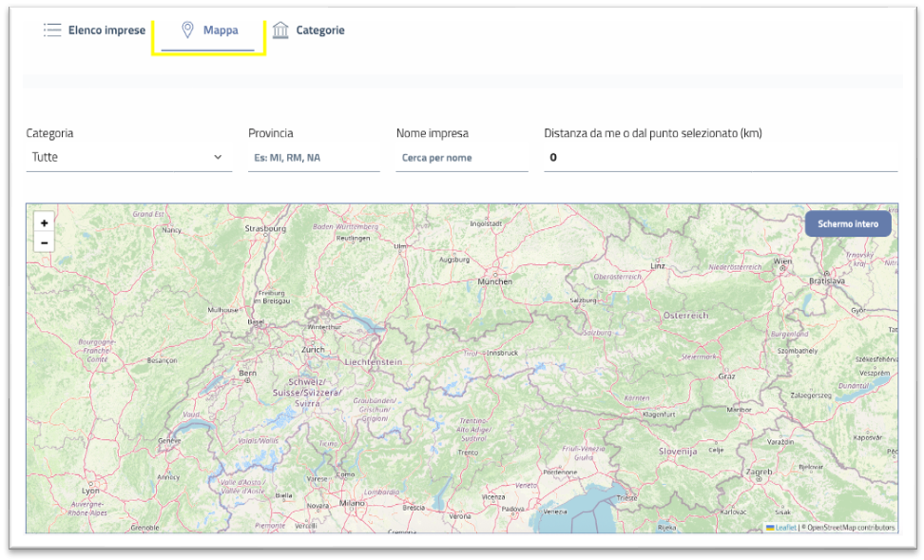Switch to the Mappa tab label
Screen dimensions: 924x560
(221, 30)
